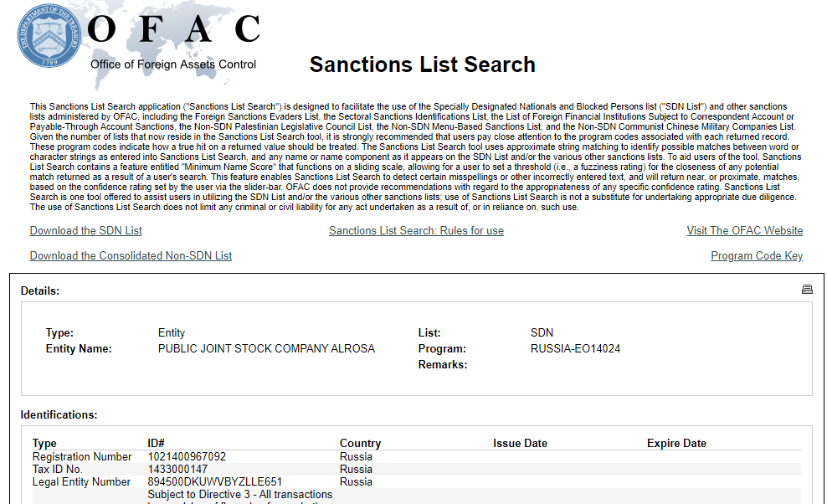Download the Consolidated Non-SDN List
The height and width of the screenshot is (504, 827).
click(x=131, y=255)
